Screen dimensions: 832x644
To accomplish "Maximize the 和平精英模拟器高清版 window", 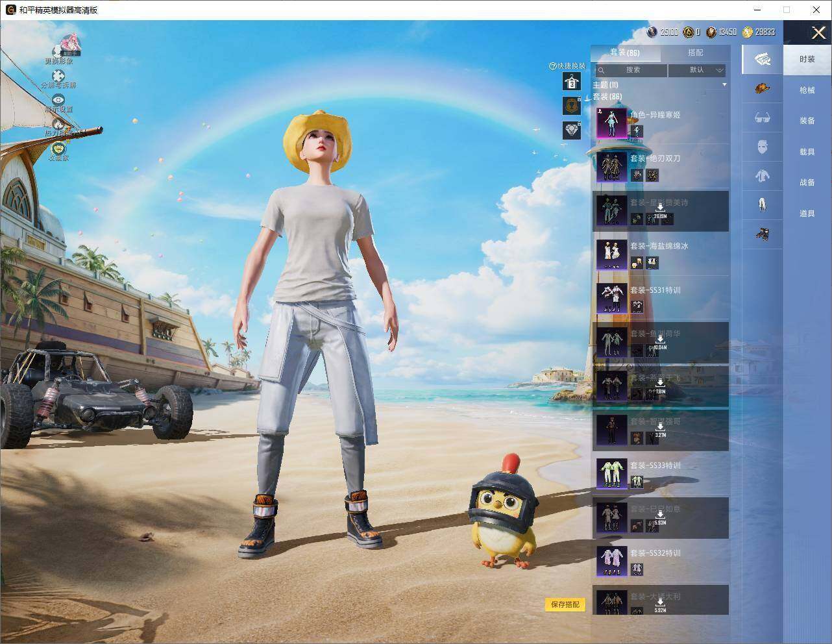I will pos(787,10).
